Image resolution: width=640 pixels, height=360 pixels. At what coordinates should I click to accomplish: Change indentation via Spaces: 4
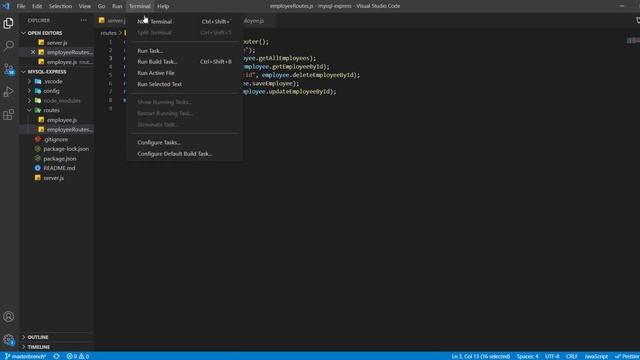tap(527, 356)
